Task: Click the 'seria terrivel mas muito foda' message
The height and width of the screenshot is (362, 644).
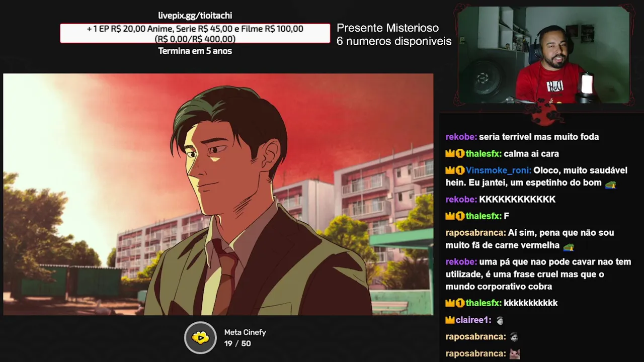Action: (539, 137)
